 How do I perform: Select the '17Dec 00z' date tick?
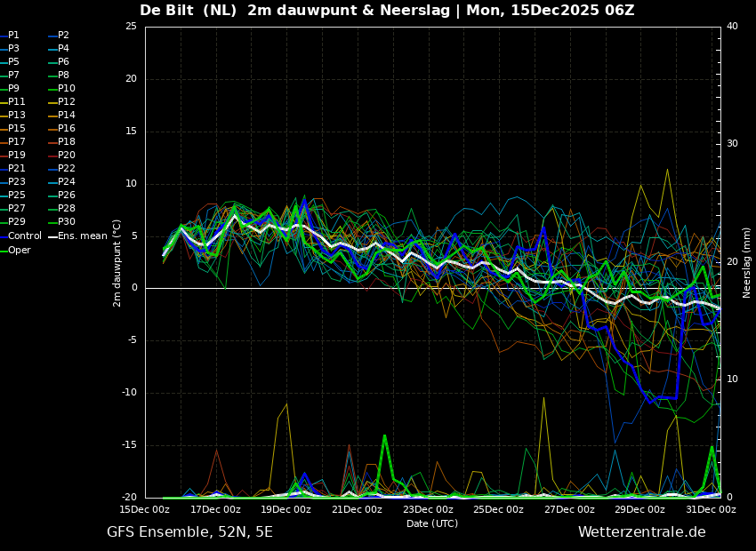click(x=216, y=509)
